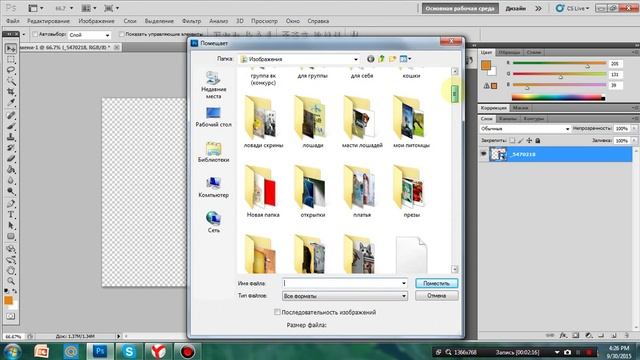Screen dimensions: 640x360
Task: Open Библиотеки in places sidebar
Action: click(x=213, y=152)
